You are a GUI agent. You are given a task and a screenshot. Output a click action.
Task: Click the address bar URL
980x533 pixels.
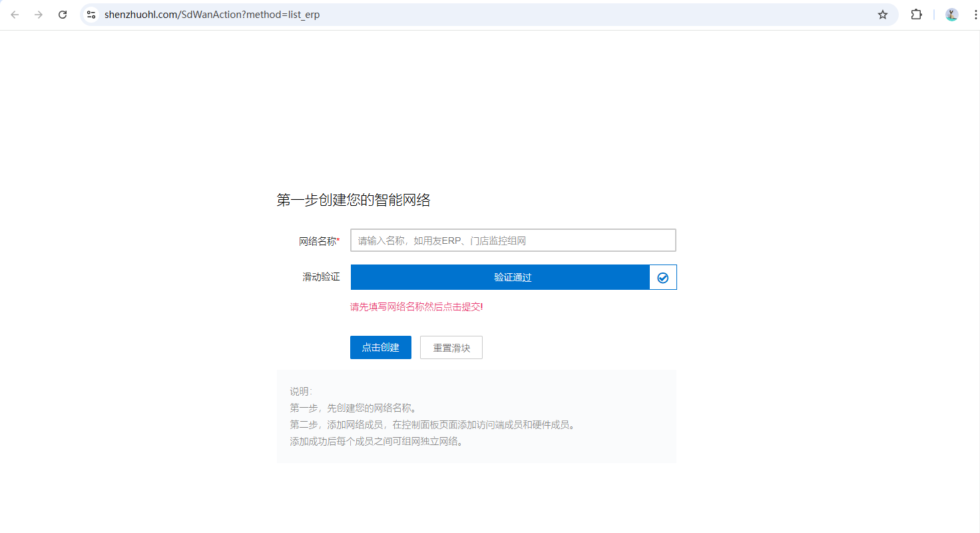[x=212, y=15]
